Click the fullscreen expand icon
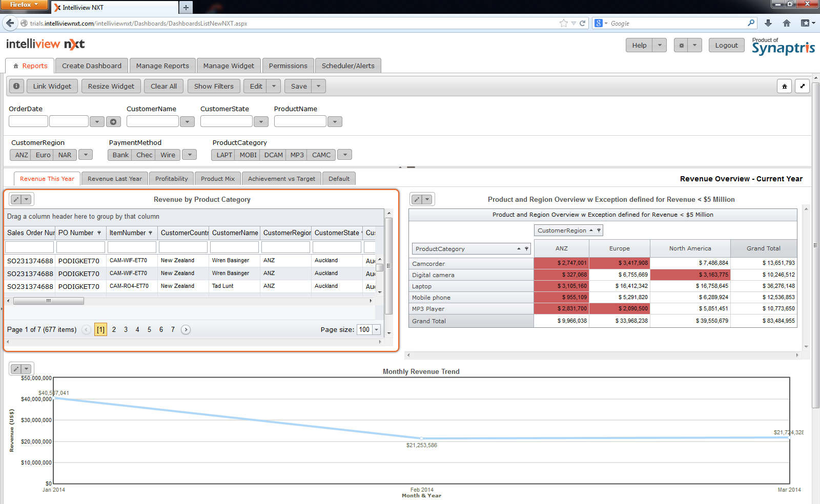 point(802,86)
